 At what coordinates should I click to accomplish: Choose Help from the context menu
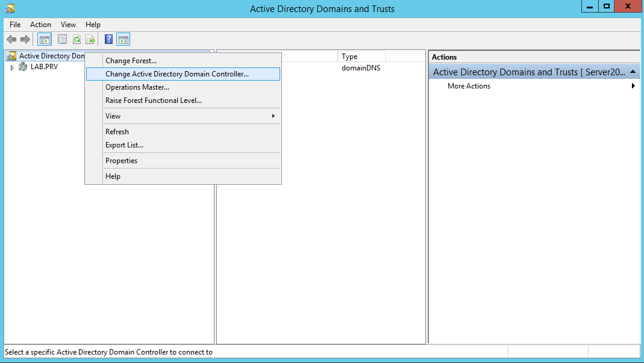pos(183,176)
